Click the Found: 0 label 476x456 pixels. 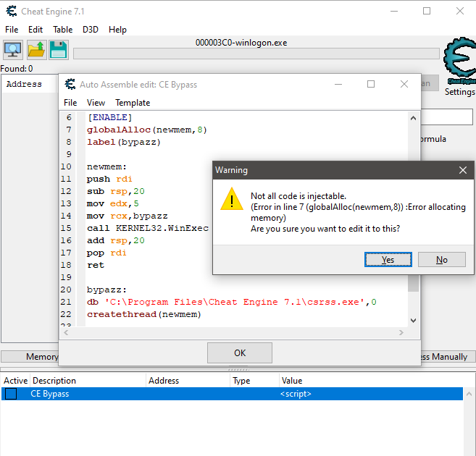[x=17, y=69]
